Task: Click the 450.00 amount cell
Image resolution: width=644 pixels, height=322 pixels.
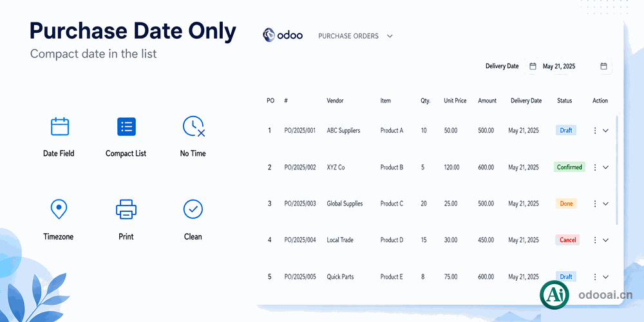Action: [486, 240]
